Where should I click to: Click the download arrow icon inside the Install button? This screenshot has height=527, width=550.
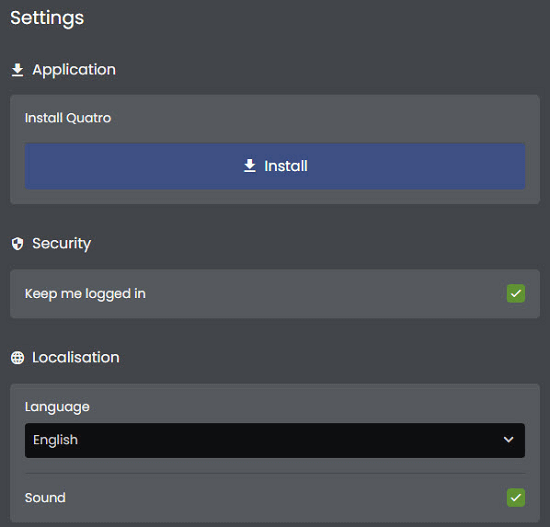pos(250,166)
